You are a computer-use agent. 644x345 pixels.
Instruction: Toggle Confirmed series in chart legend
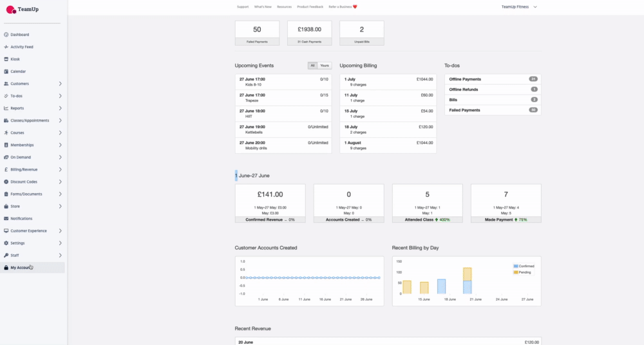[x=524, y=266]
